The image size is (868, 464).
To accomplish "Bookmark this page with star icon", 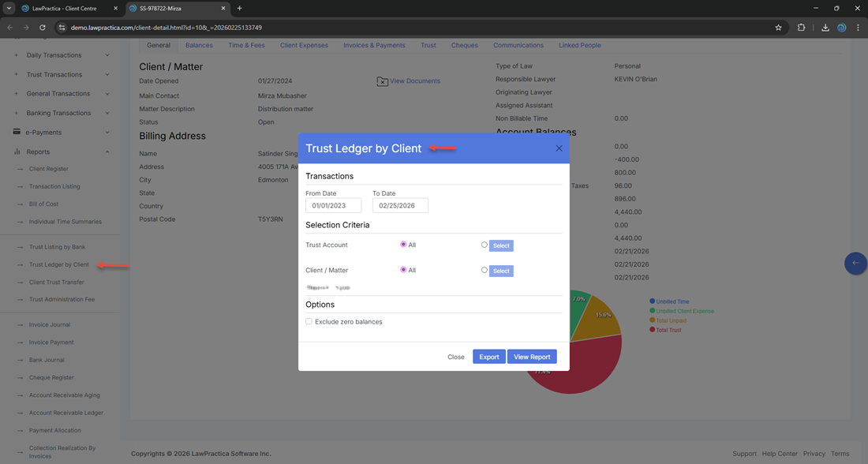I will point(778,28).
